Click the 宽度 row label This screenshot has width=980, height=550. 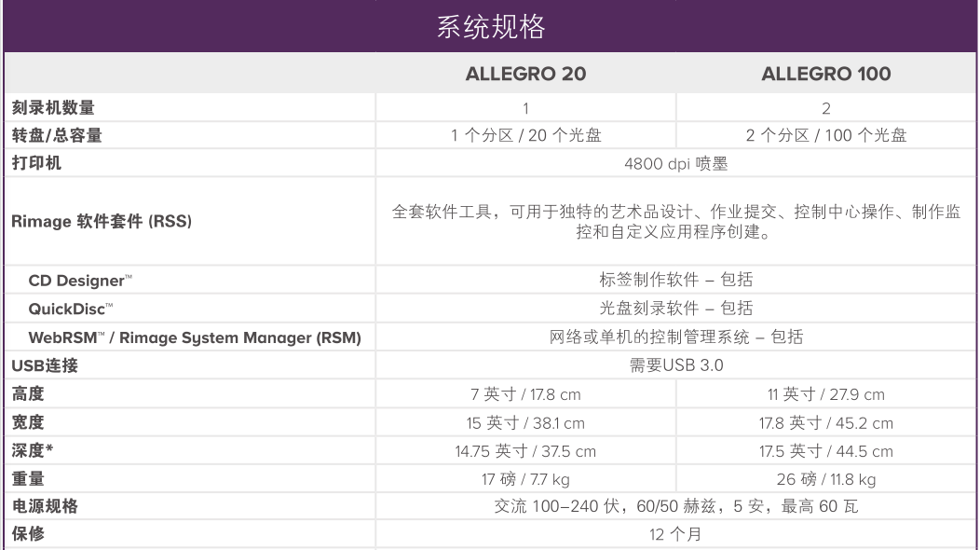[x=28, y=422]
